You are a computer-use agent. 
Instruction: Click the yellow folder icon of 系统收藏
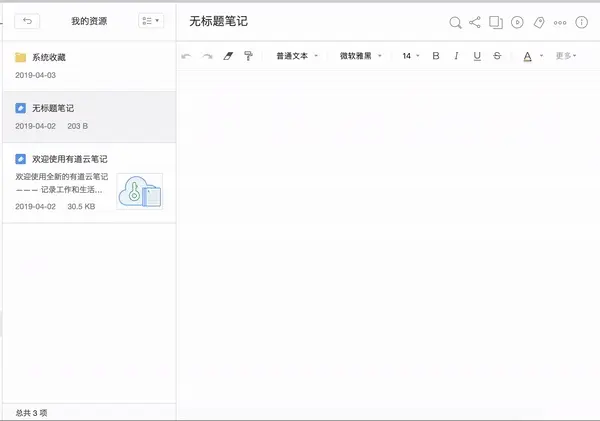point(20,57)
